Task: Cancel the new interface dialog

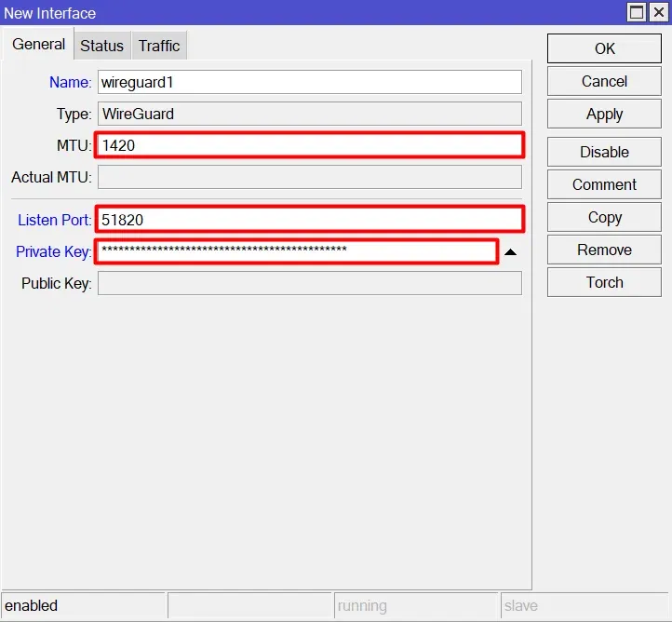Action: [x=604, y=81]
